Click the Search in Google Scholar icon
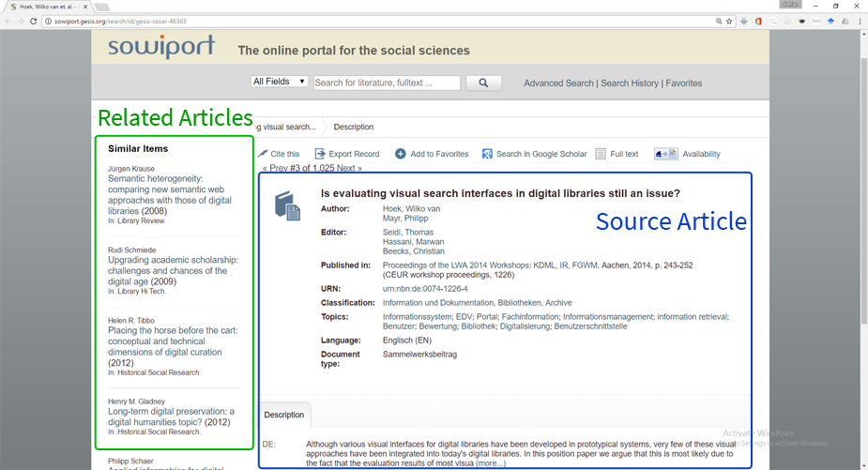The width and height of the screenshot is (868, 470). [x=487, y=153]
